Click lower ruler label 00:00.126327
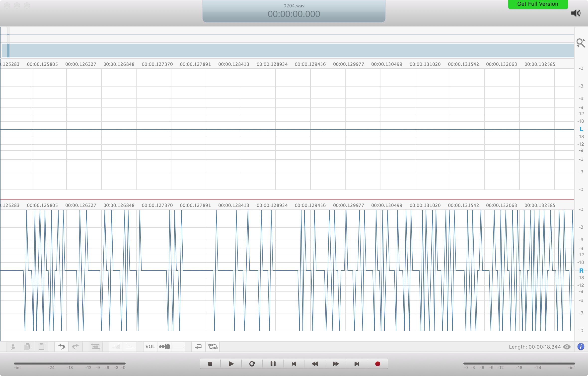 [x=81, y=205]
